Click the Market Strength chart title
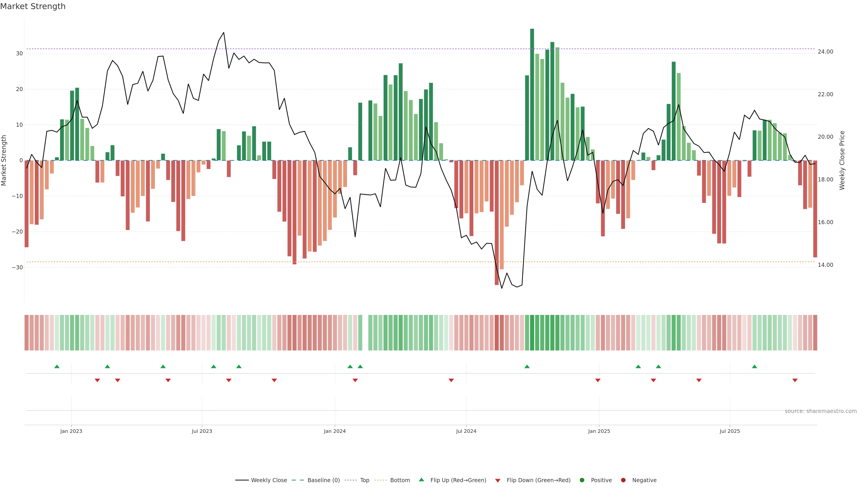The height and width of the screenshot is (488, 868). pyautogui.click(x=33, y=6)
